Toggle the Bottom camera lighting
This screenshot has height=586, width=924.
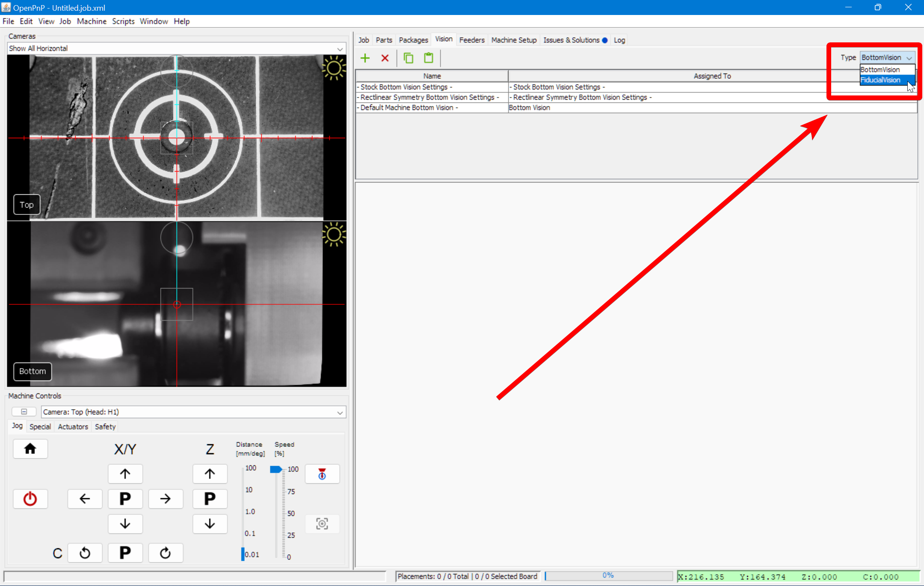(334, 234)
